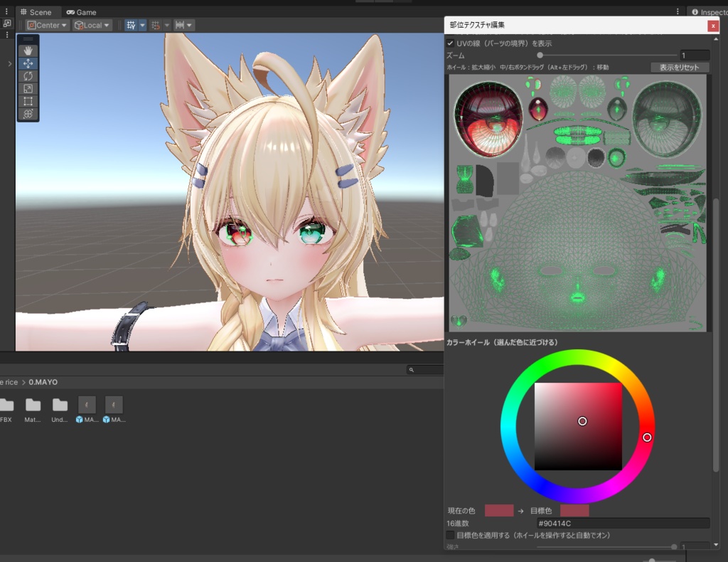
Task: Adjust the Project thumbnail size slider
Action: pos(652,560)
